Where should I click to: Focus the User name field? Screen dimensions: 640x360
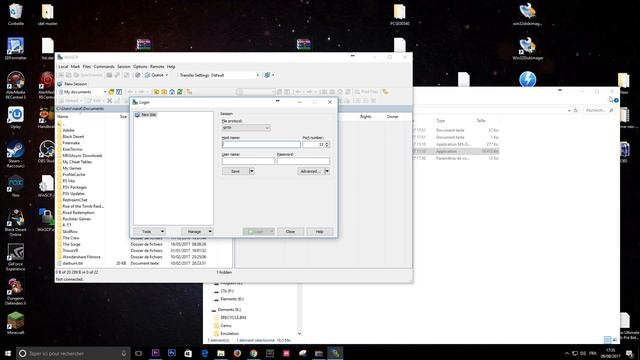[248, 161]
